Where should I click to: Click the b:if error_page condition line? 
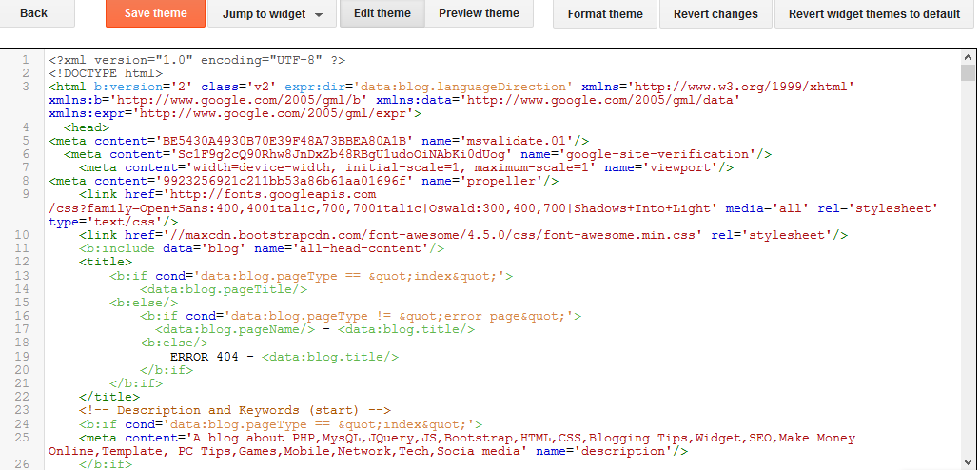(361, 316)
